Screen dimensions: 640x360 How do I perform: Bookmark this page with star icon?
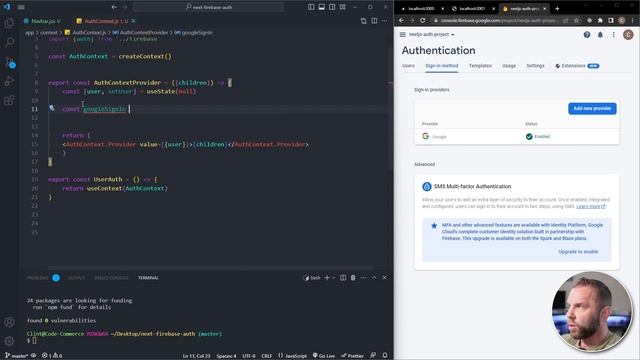576,20
